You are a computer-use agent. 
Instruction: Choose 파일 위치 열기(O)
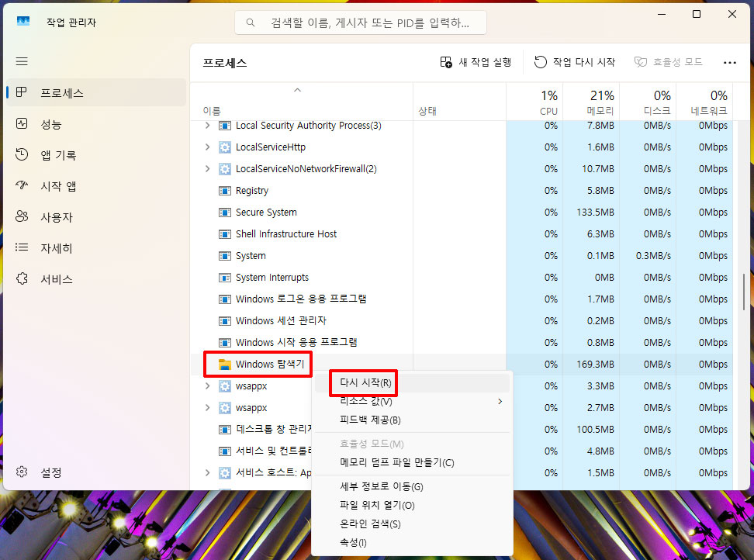coord(412,505)
